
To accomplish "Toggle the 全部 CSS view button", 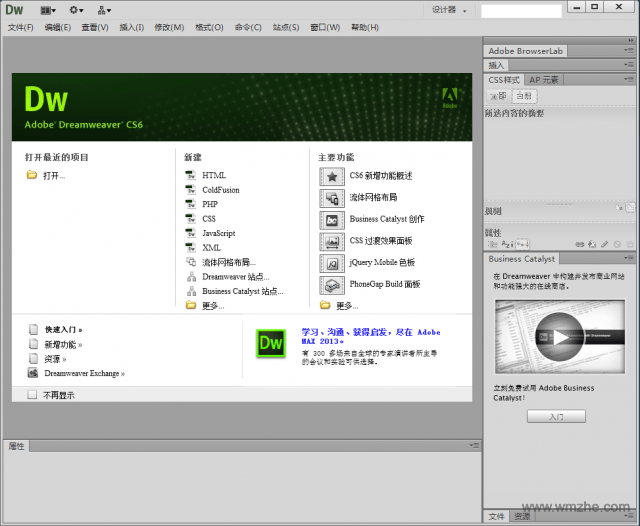I will pos(498,96).
